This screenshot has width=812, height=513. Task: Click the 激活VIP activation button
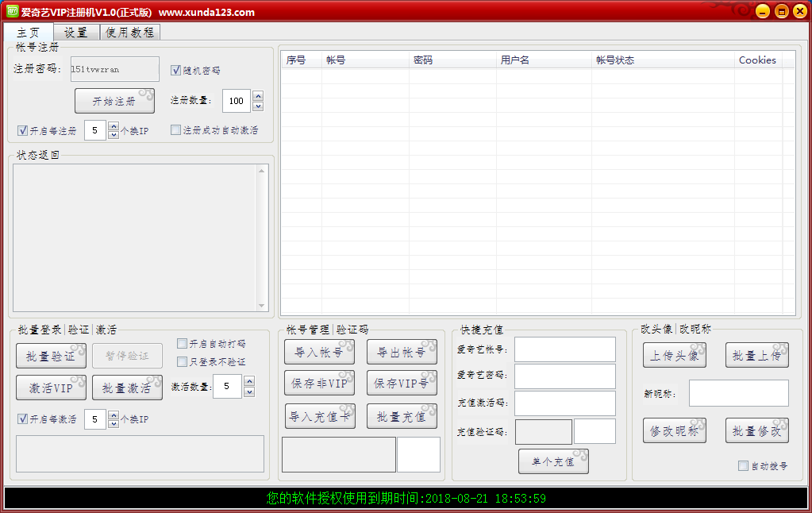coord(51,388)
